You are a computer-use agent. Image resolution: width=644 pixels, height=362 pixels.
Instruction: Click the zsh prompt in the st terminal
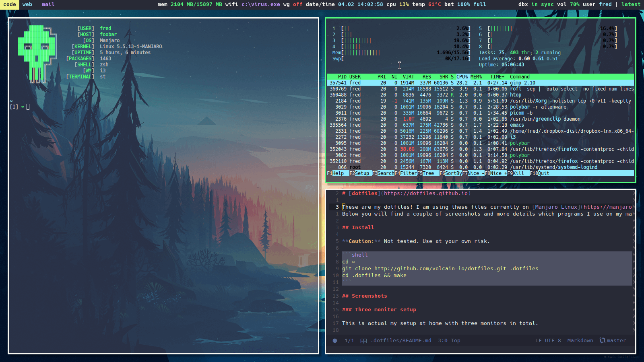(19, 107)
